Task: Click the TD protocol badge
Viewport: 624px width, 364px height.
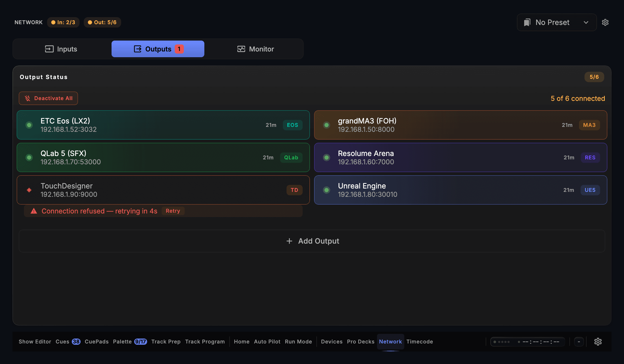Action: coord(294,190)
